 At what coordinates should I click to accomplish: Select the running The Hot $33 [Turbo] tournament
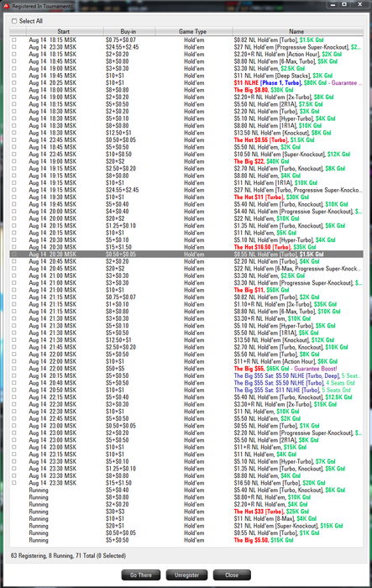click(186, 512)
